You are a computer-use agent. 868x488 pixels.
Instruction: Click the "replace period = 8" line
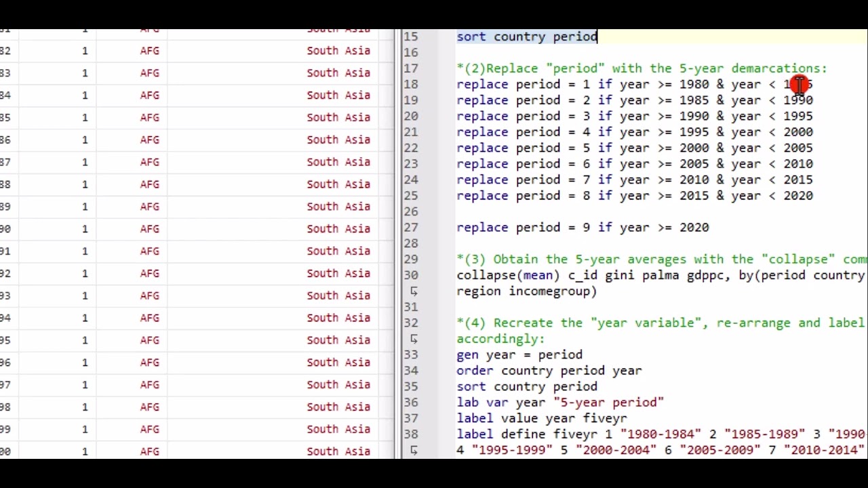point(635,196)
